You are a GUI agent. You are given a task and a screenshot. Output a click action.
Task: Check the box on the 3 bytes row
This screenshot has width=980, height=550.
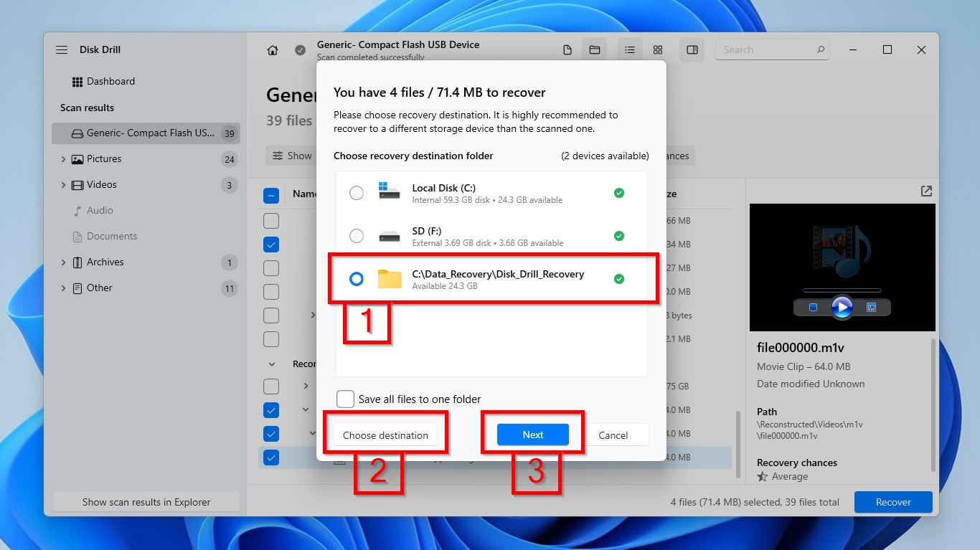pyautogui.click(x=271, y=316)
